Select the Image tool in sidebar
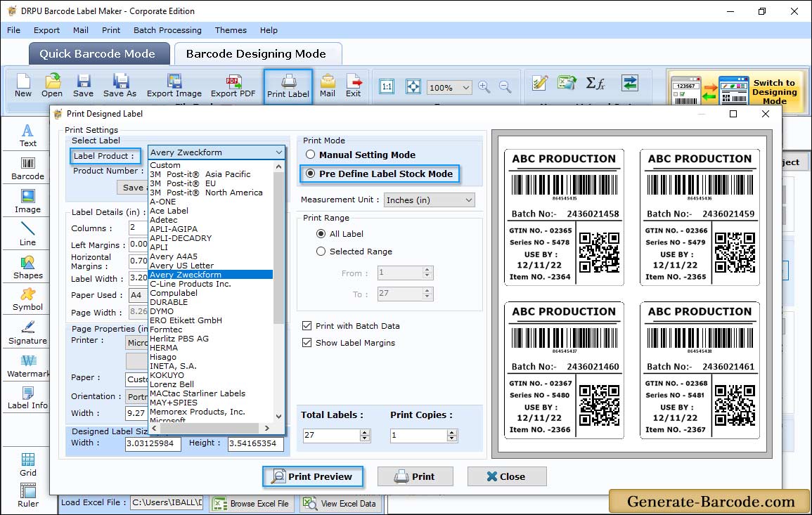812x515 pixels. (x=27, y=202)
